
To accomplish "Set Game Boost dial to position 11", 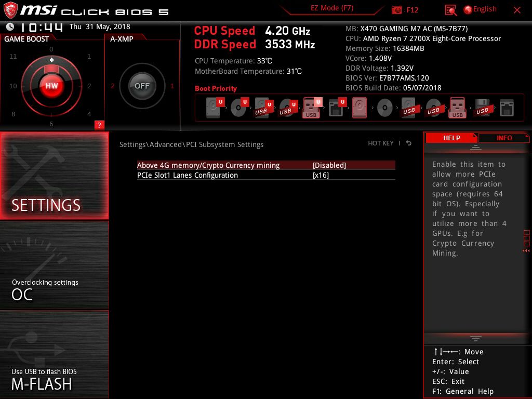I will point(13,56).
